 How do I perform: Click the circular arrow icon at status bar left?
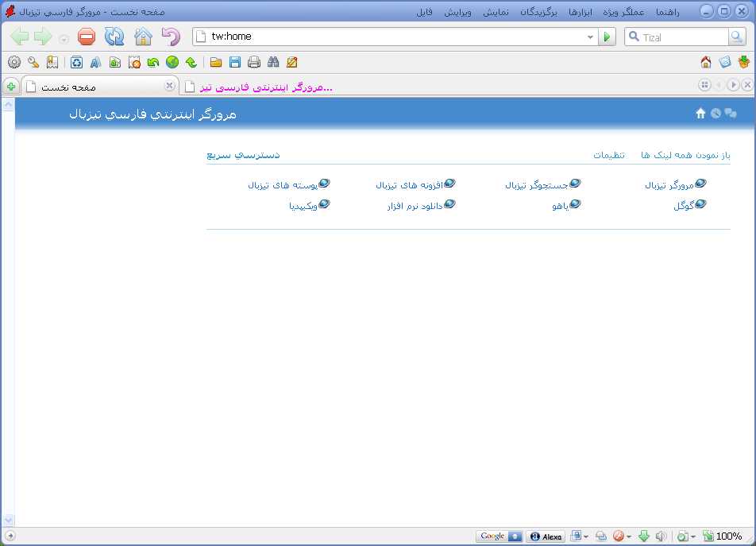coord(10,536)
